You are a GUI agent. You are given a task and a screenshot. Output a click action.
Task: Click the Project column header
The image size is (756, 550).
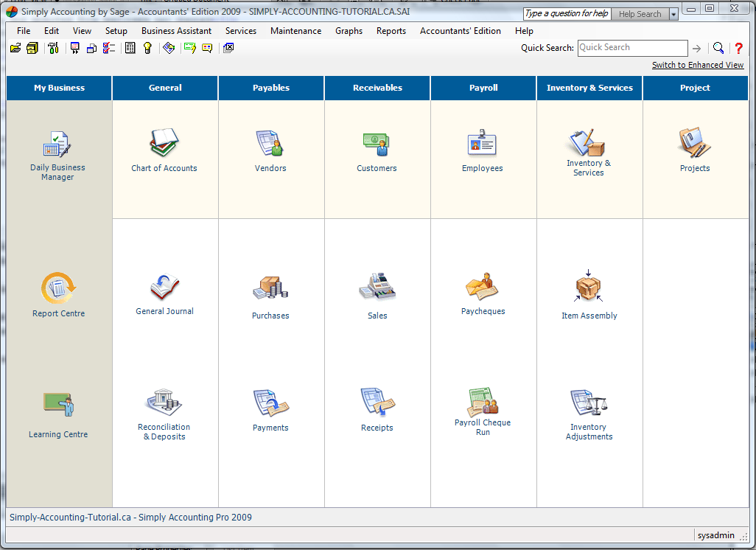coord(696,88)
